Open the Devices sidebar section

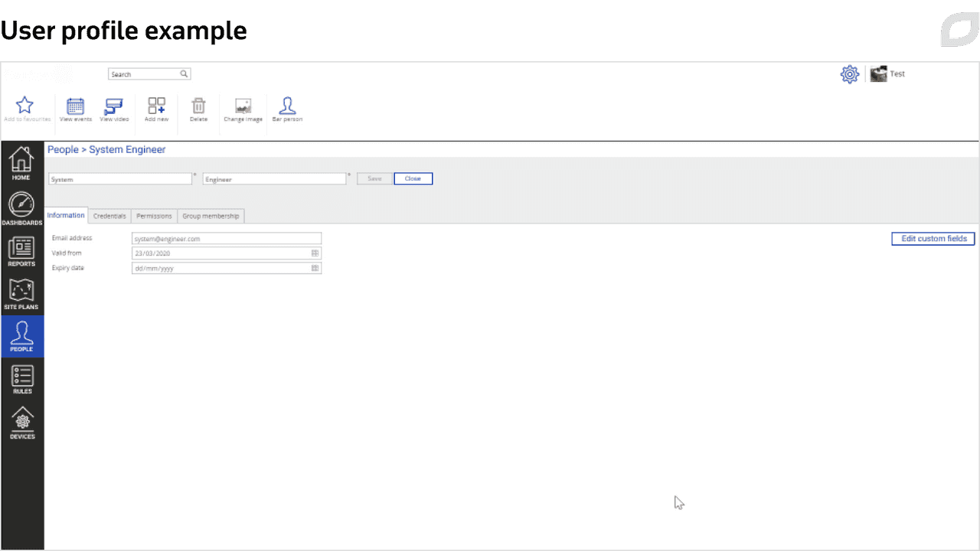[x=21, y=422]
